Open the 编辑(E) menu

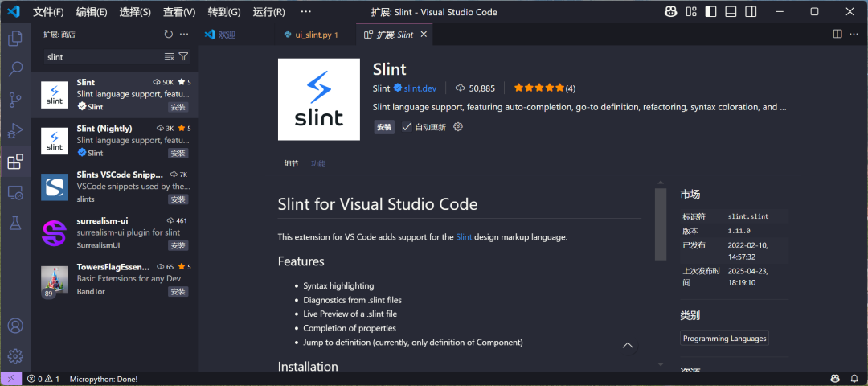point(92,11)
